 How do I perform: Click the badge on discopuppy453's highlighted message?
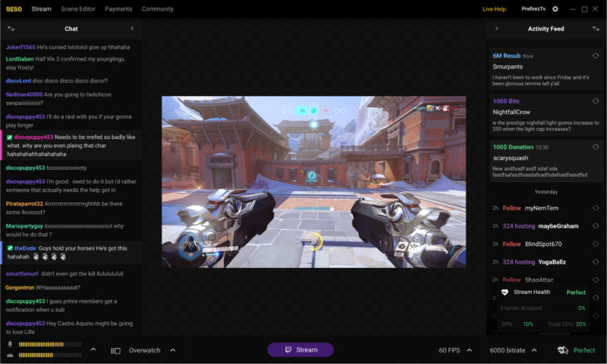click(x=10, y=137)
